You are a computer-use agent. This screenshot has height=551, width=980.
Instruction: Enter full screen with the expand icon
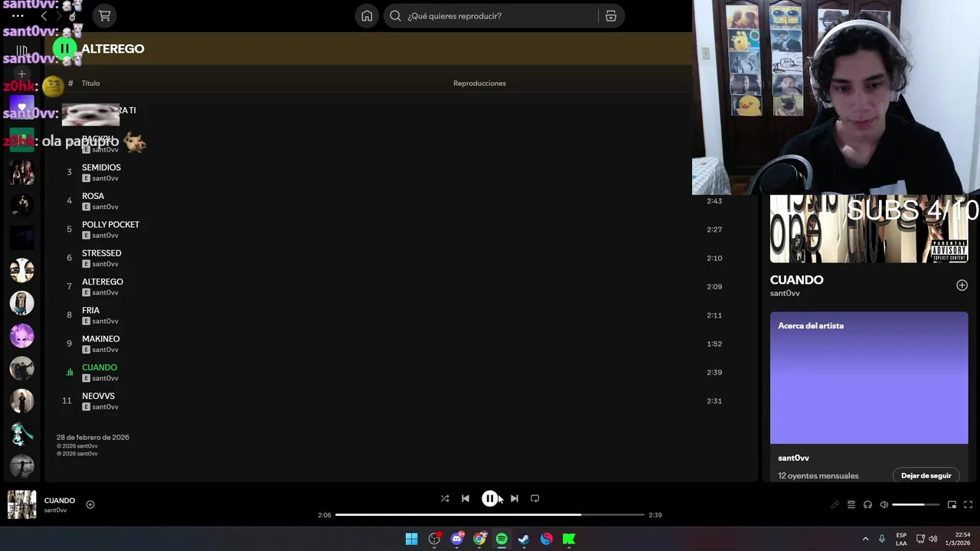[x=968, y=504]
